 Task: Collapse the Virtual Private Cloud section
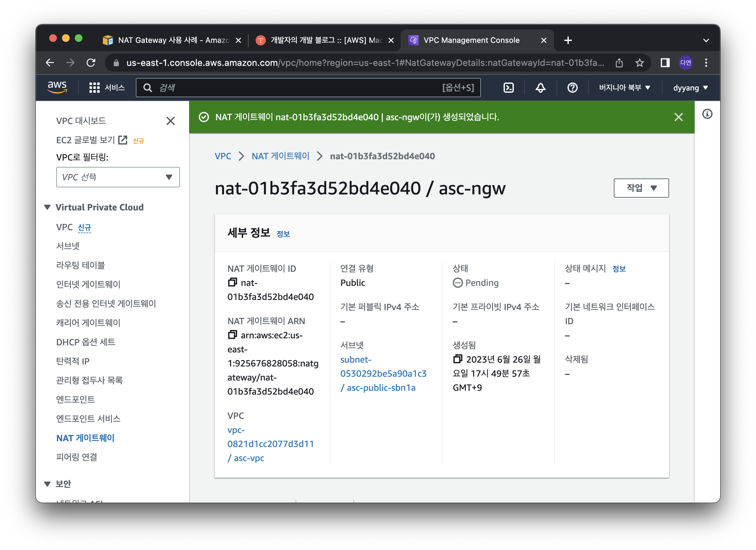coord(47,207)
